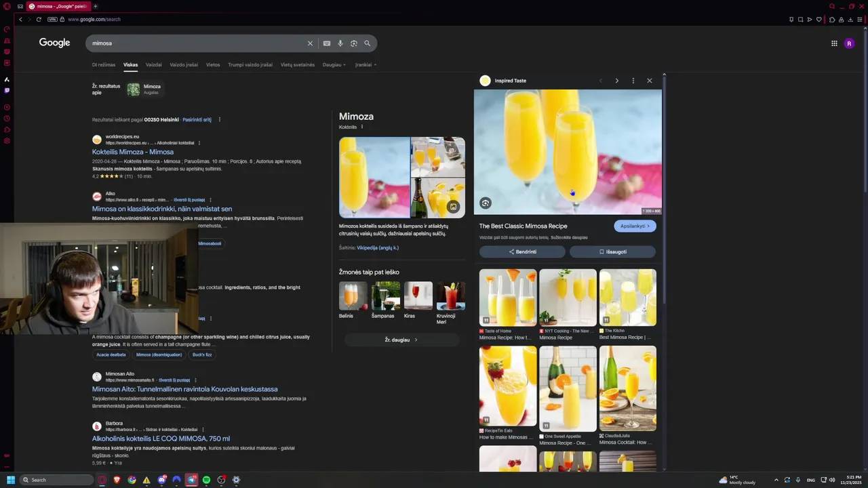
Task: Select Buck's fizz chip
Action: (202, 354)
